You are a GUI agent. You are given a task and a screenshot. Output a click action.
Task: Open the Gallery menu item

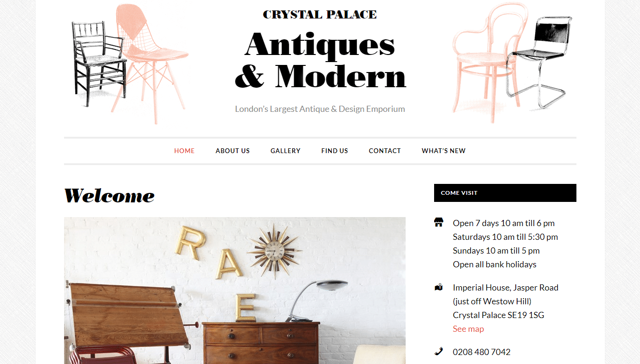[x=286, y=151]
